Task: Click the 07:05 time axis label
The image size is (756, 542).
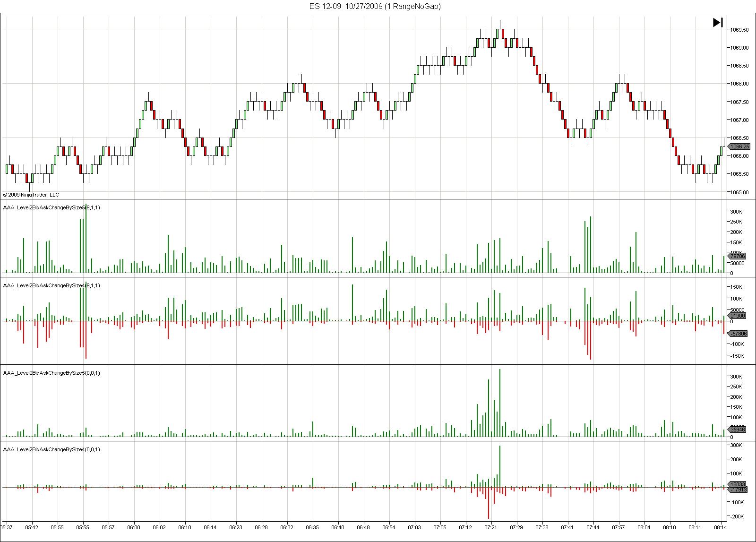Action: [440, 527]
